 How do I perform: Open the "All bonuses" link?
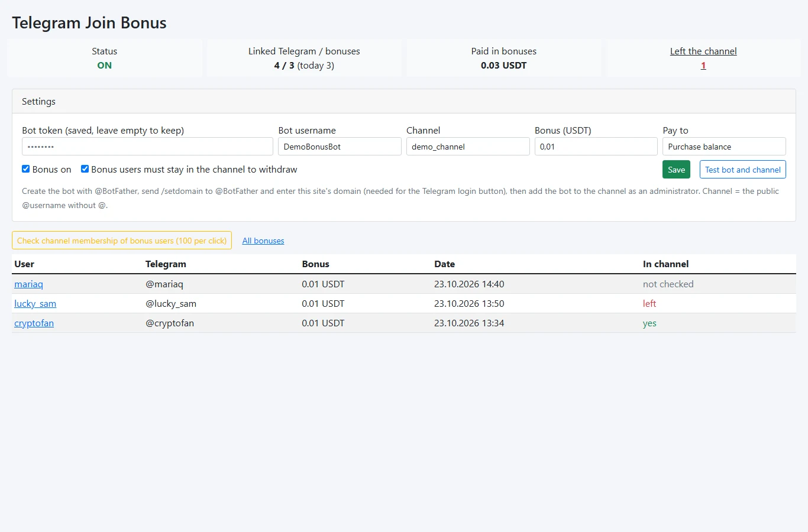tap(263, 241)
